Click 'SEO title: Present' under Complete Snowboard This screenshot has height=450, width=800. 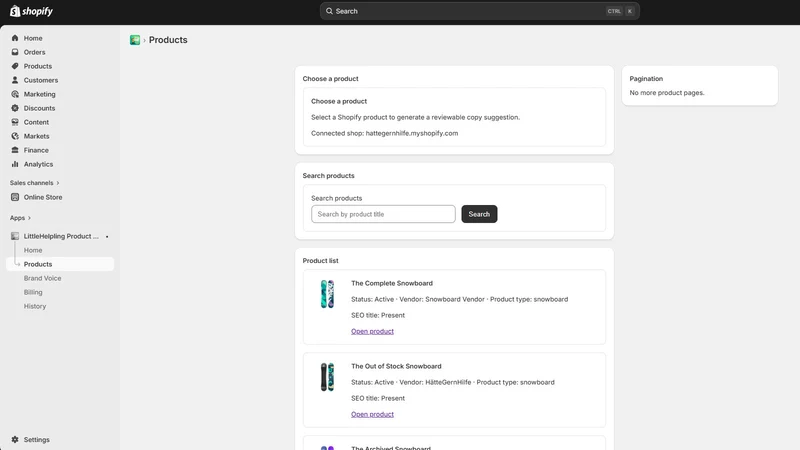click(378, 315)
